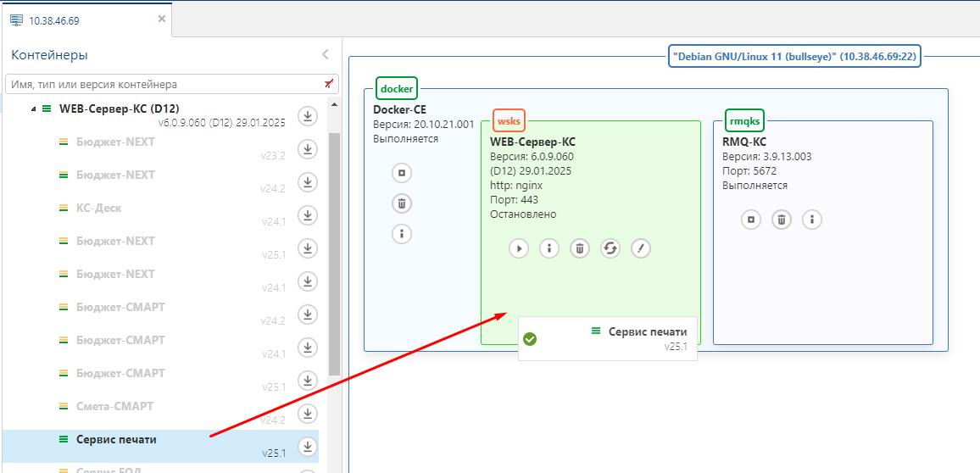Click the 'Порт: 443' text
The image size is (980, 473).
tap(515, 200)
